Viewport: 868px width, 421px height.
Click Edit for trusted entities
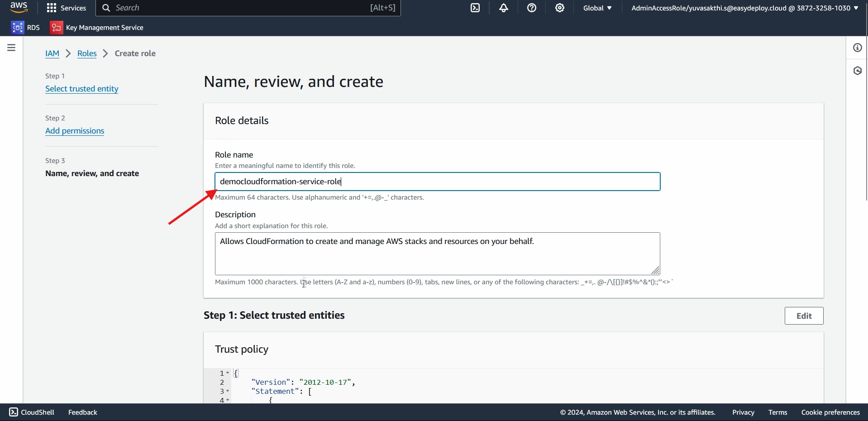click(804, 316)
